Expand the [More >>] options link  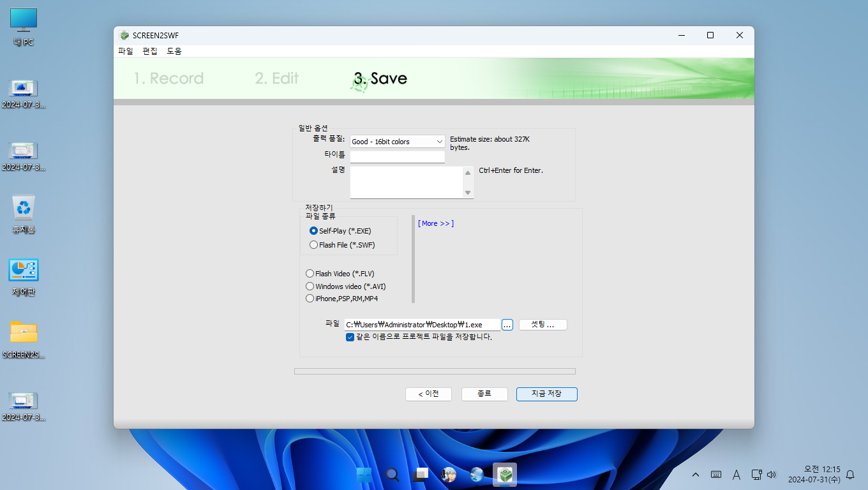436,223
